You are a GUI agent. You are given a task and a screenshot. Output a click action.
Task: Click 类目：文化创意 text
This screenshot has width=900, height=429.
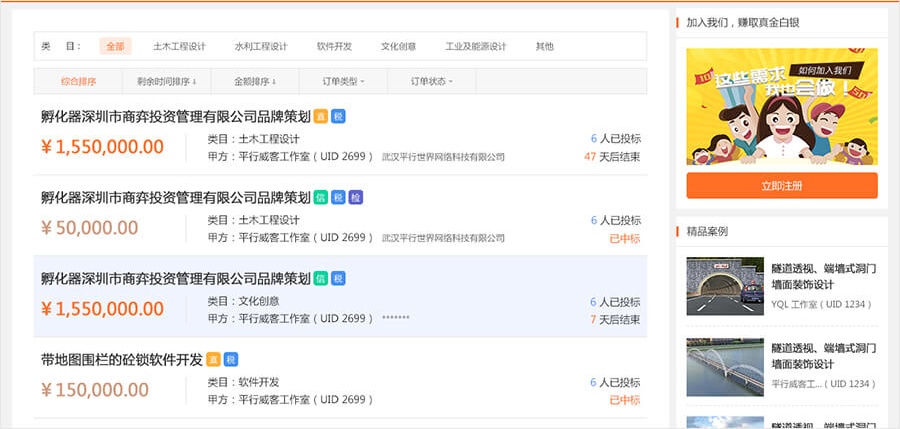click(243, 301)
